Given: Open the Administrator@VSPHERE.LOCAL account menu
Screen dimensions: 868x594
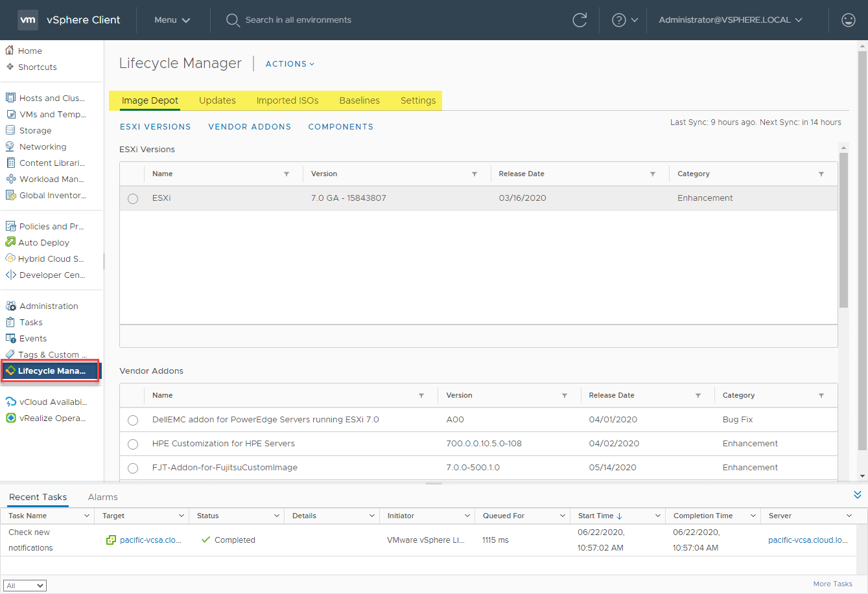Looking at the screenshot, I should (x=726, y=19).
